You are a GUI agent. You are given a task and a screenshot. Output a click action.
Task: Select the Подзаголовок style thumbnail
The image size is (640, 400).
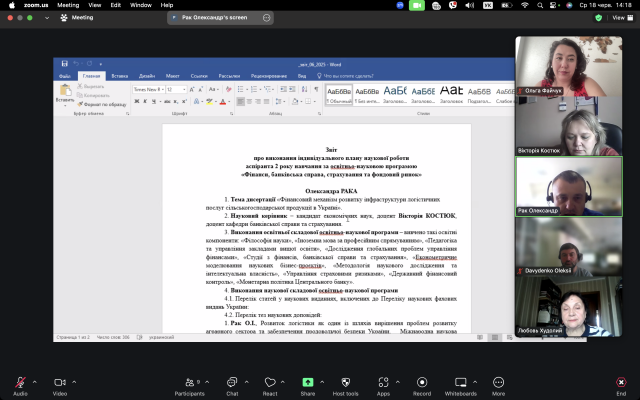(479, 95)
